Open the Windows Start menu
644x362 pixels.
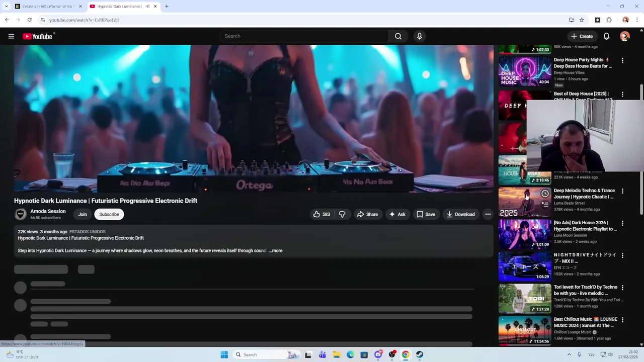[x=224, y=354]
